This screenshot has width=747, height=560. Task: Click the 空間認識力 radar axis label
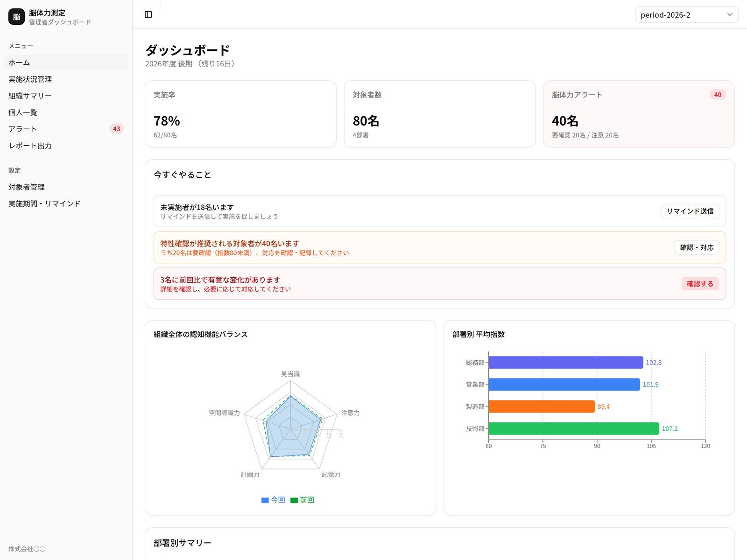224,413
